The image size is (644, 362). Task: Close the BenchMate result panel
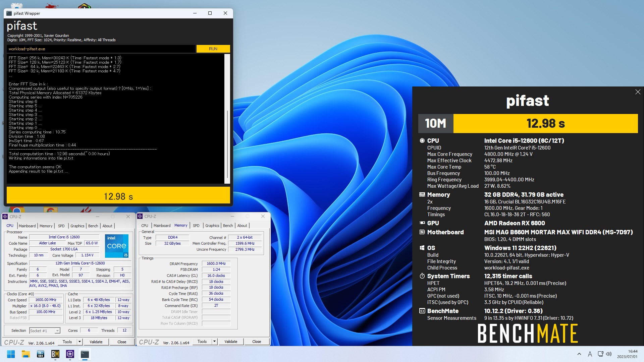coord(638,92)
